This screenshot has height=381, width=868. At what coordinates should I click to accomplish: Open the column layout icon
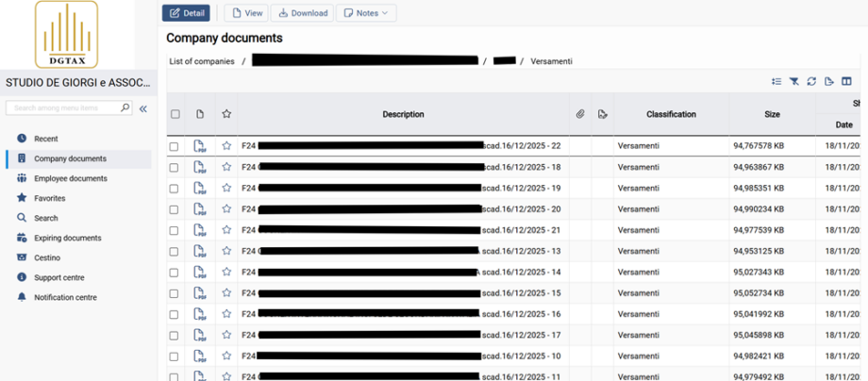tap(846, 82)
